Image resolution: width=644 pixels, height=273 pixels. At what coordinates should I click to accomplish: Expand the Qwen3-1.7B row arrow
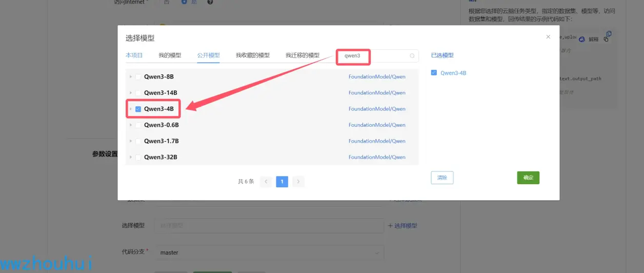(131, 141)
